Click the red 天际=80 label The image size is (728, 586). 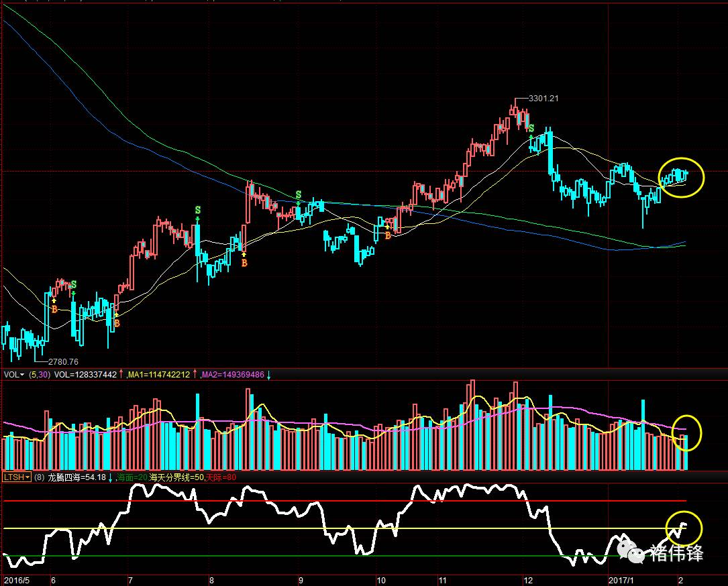point(221,477)
